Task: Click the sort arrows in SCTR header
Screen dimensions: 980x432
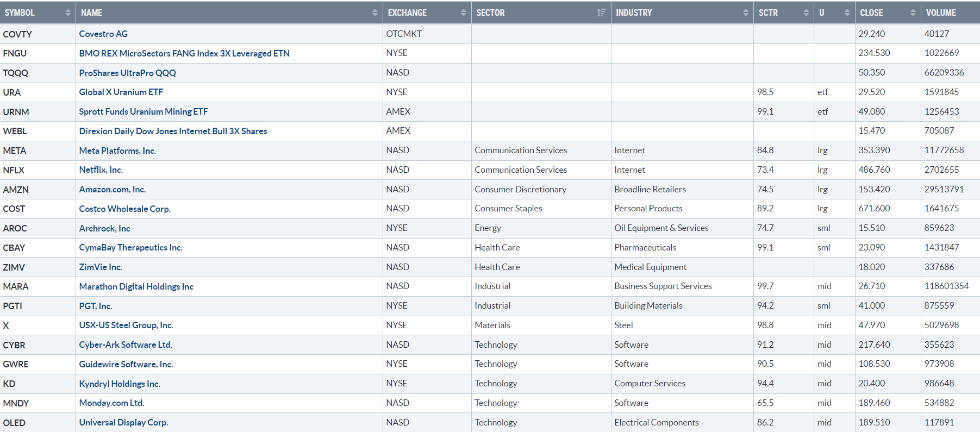Action: 806,12
